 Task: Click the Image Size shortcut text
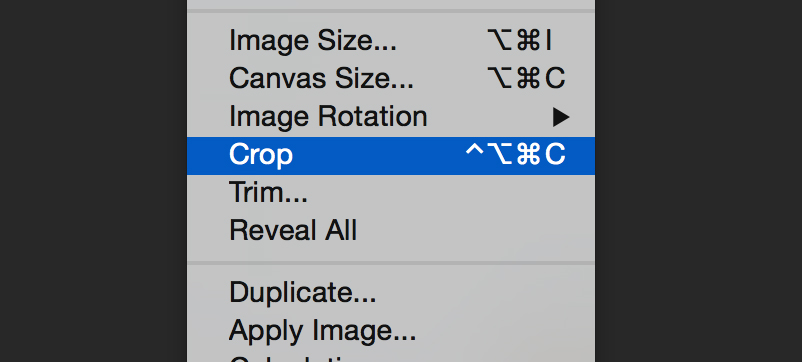coord(520,40)
